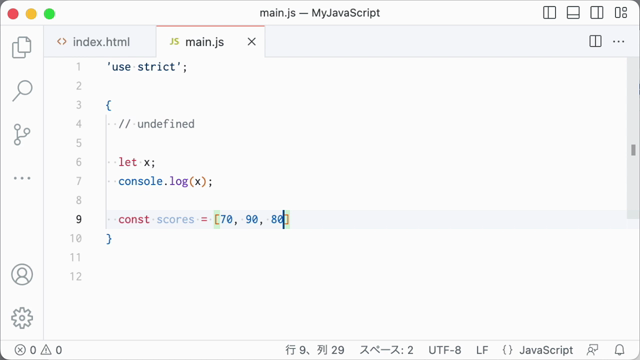Toggle secondary side bar layout button
This screenshot has height=360, width=640.
[597, 13]
